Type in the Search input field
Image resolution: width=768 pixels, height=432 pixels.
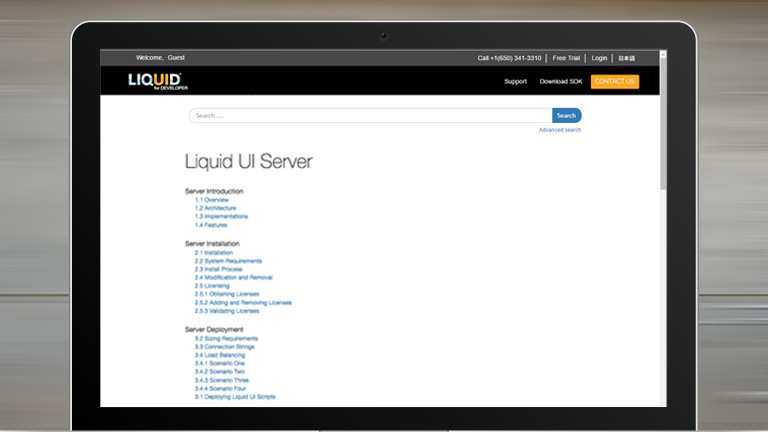click(370, 116)
